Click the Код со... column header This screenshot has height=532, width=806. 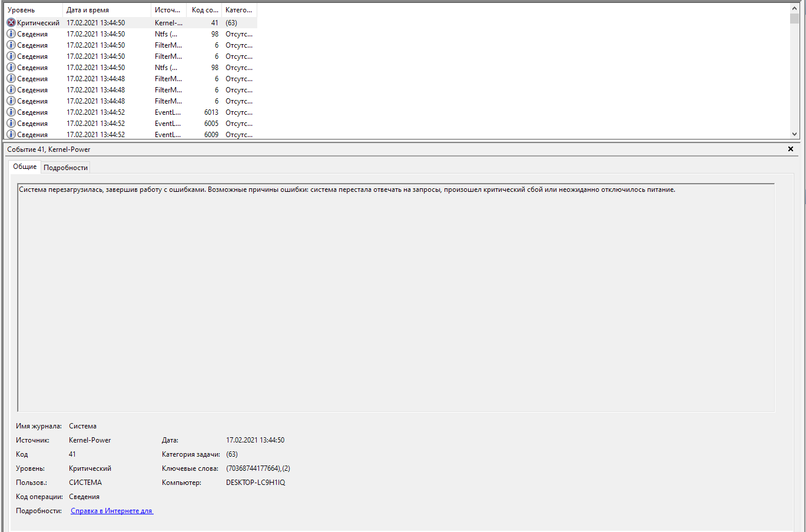click(x=204, y=10)
